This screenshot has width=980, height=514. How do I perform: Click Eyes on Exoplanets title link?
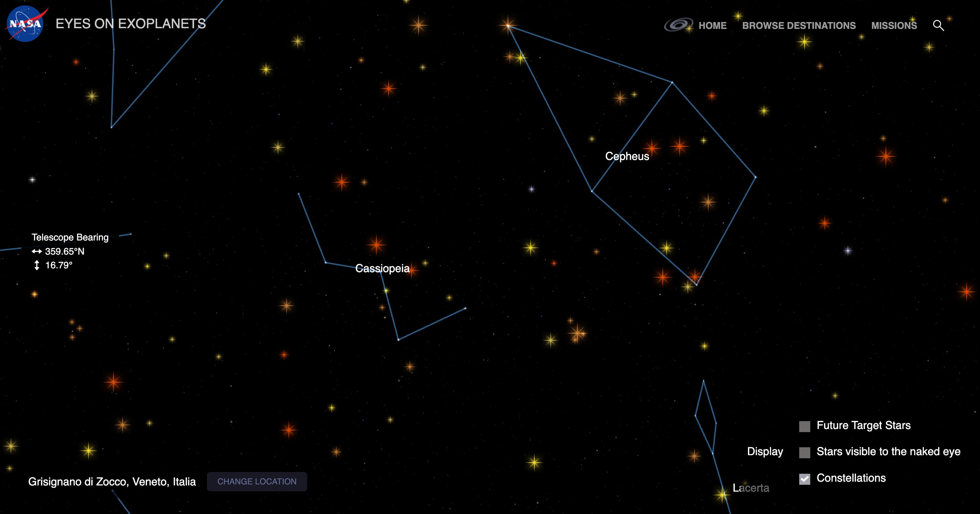pyautogui.click(x=131, y=24)
